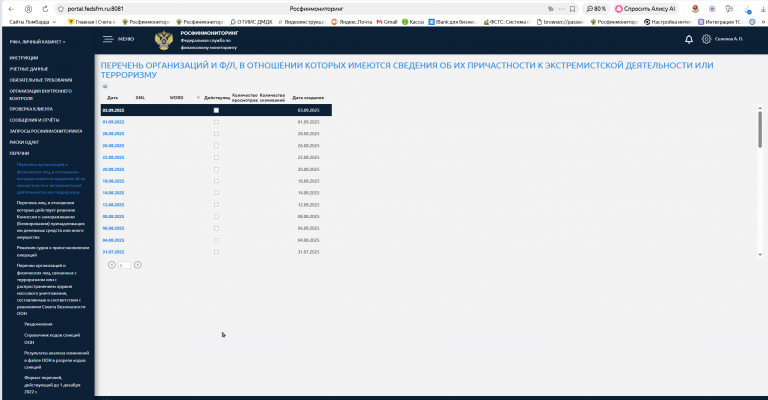This screenshot has width=768, height=400.
Task: Click Спросить Алису AI button
Action: (x=646, y=9)
